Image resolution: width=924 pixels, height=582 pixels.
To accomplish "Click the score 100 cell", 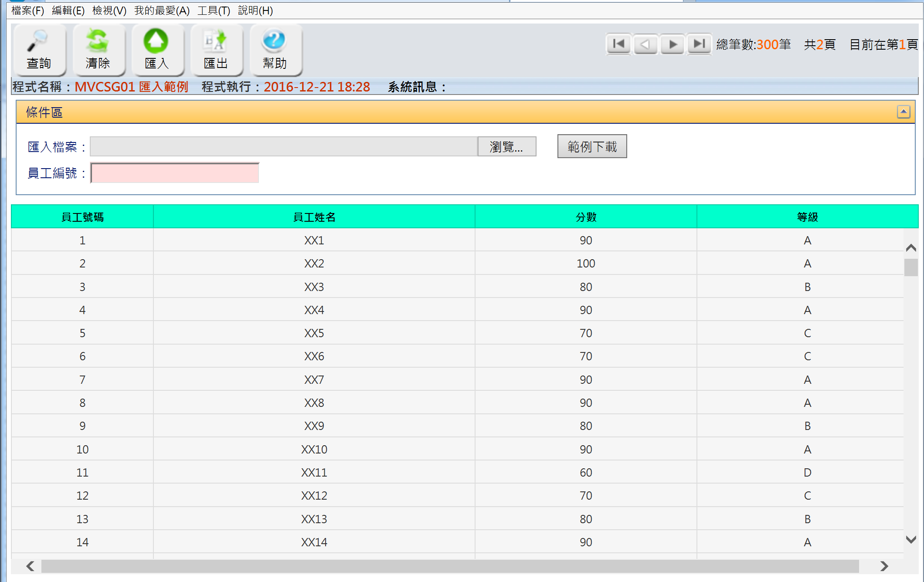I will coord(586,263).
